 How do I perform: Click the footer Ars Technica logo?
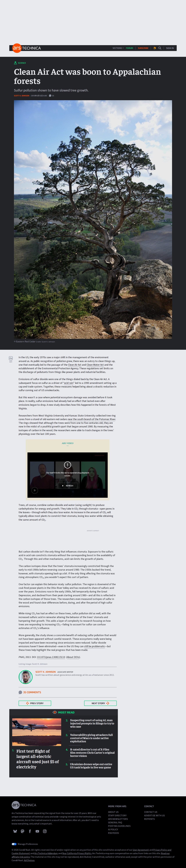tap(24, 805)
